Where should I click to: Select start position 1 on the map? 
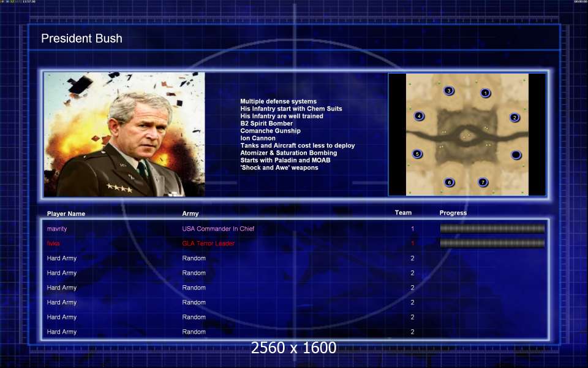tap(485, 93)
